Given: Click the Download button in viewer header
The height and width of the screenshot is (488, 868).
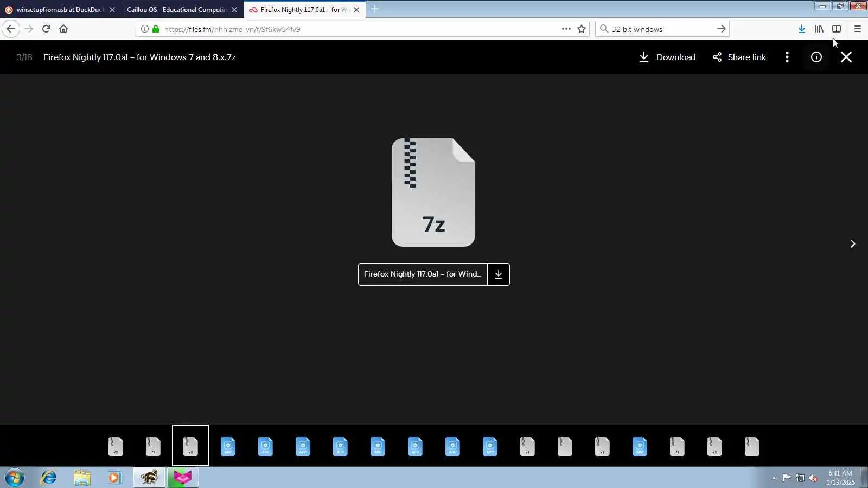Looking at the screenshot, I should pos(667,57).
